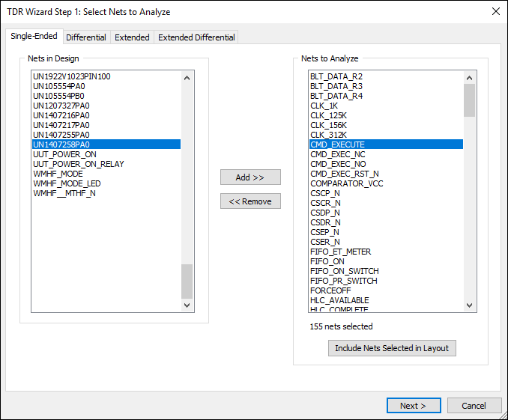
Task: Pick COMPARATOR_VCC in Nets to Analyze
Action: coord(346,183)
